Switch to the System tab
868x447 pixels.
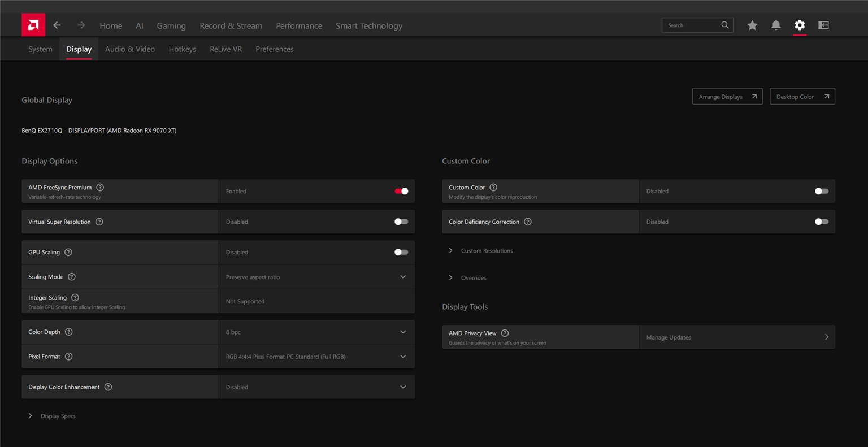tap(40, 49)
